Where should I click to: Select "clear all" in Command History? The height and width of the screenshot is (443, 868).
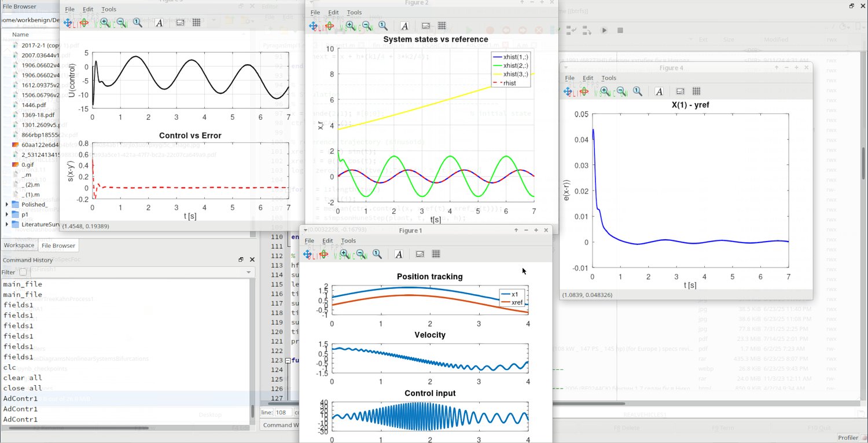[22, 378]
